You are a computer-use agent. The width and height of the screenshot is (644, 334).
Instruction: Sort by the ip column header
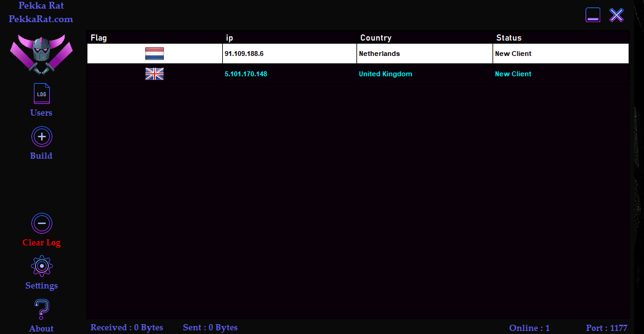coord(230,38)
